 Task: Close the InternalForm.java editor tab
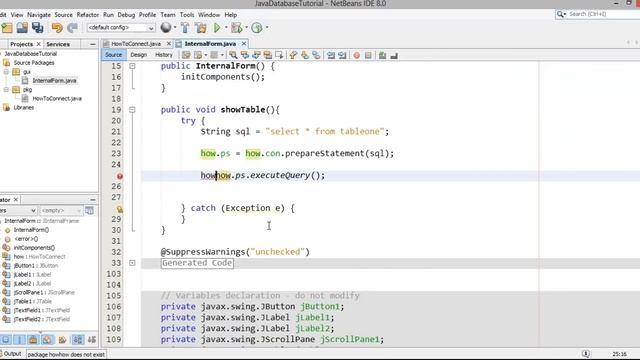coord(244,44)
